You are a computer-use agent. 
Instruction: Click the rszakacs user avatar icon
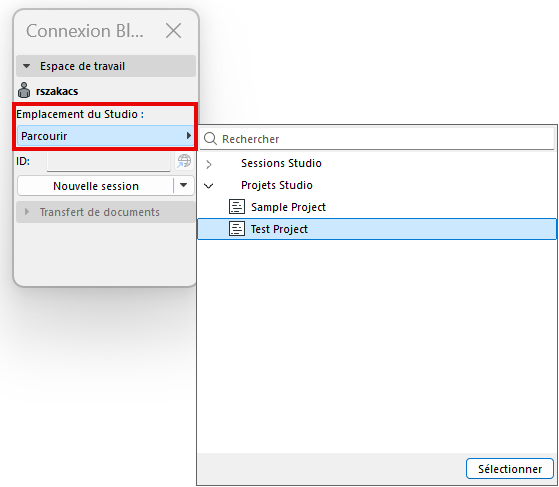pos(24,90)
